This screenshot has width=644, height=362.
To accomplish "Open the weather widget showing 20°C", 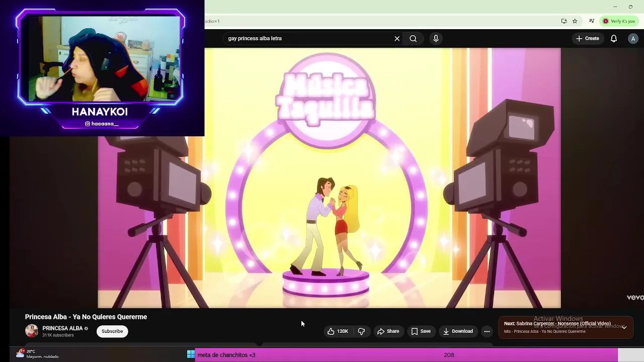I will [38, 354].
